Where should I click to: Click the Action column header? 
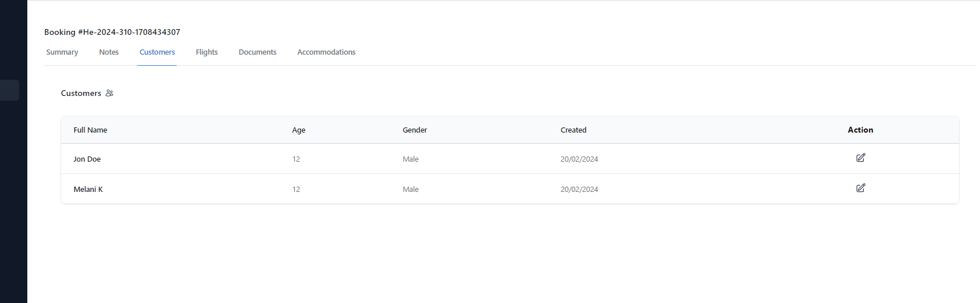pyautogui.click(x=860, y=130)
